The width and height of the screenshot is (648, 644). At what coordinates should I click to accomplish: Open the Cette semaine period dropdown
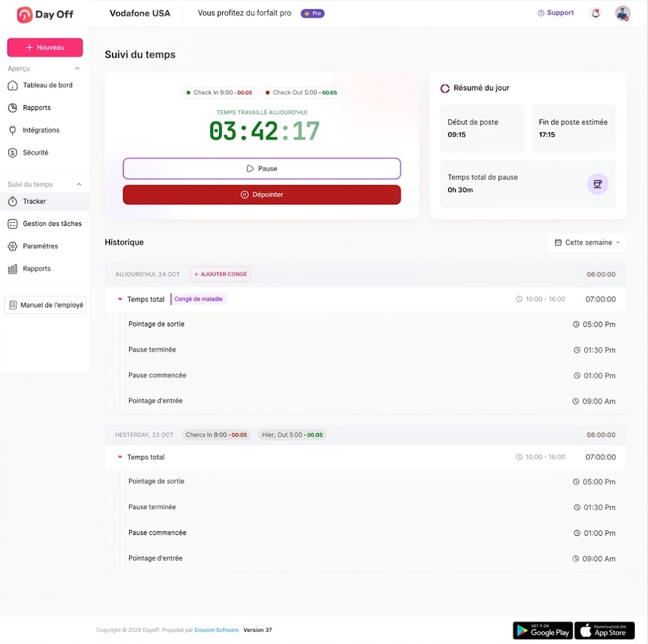point(587,242)
